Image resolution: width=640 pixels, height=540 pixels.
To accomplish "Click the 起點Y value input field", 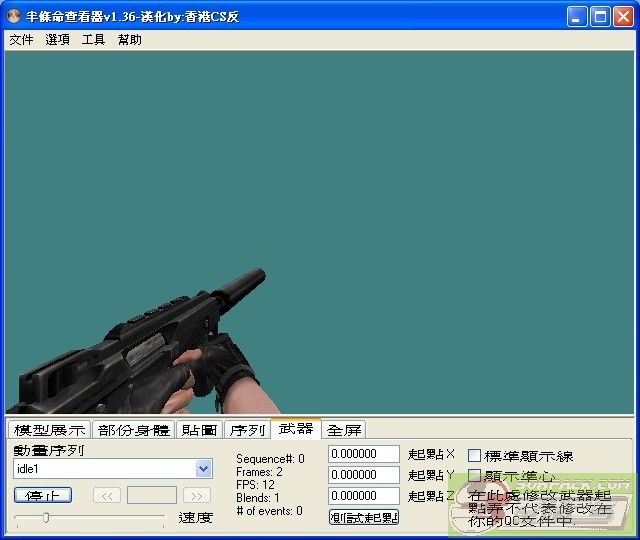I will click(x=364, y=475).
